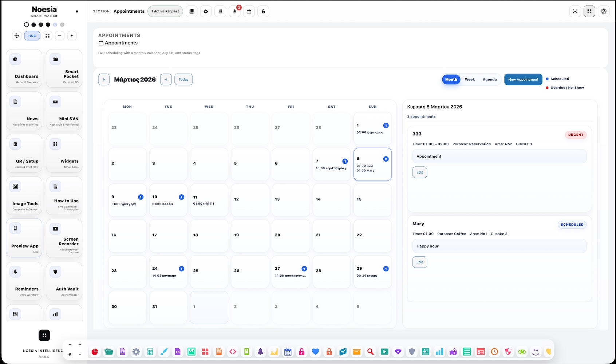Open the Smart Pocket tile
The width and height of the screenshot is (616, 364).
(x=64, y=68)
